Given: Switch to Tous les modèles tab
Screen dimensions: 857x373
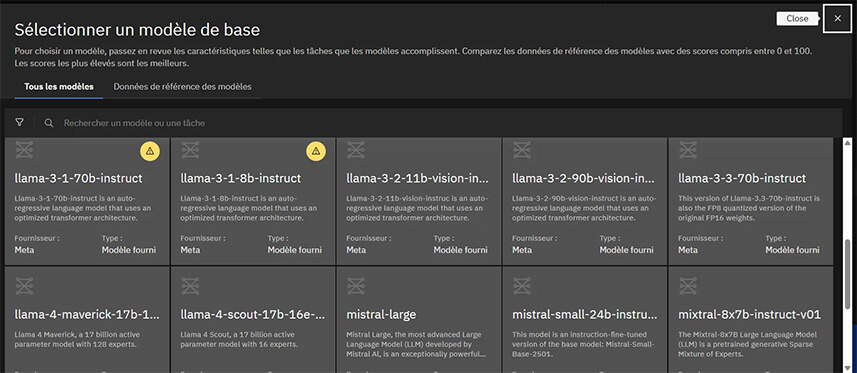Looking at the screenshot, I should [x=59, y=86].
